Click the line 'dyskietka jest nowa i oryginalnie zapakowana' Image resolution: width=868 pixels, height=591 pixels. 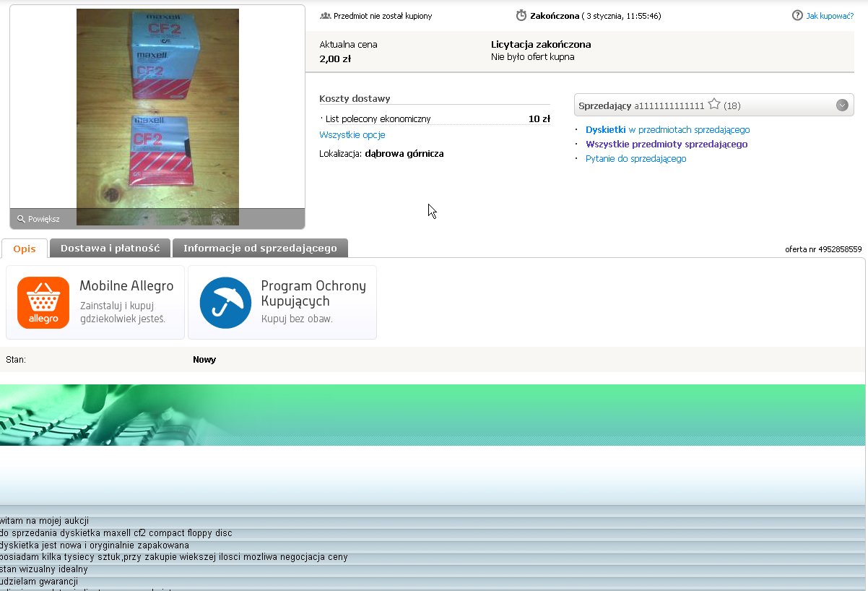point(95,545)
